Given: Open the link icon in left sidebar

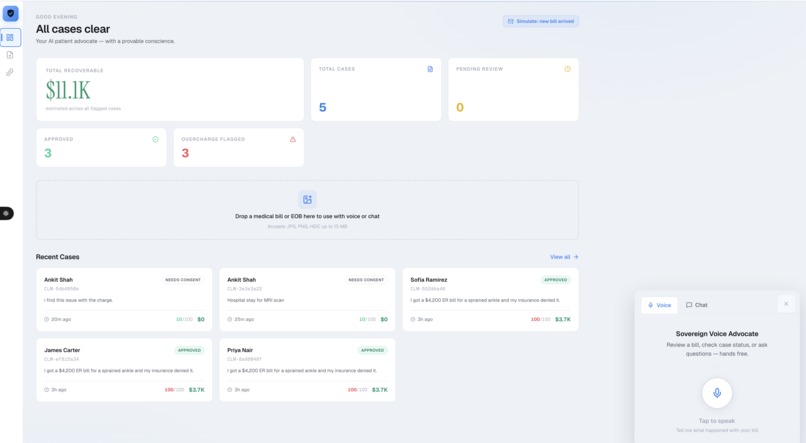Looking at the screenshot, I should pyautogui.click(x=10, y=72).
